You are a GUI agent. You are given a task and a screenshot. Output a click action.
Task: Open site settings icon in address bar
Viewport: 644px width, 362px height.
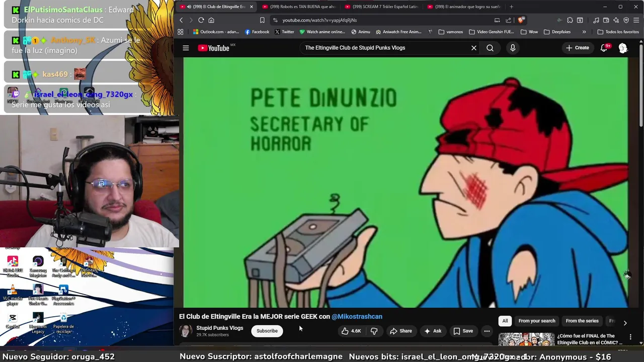(275, 20)
